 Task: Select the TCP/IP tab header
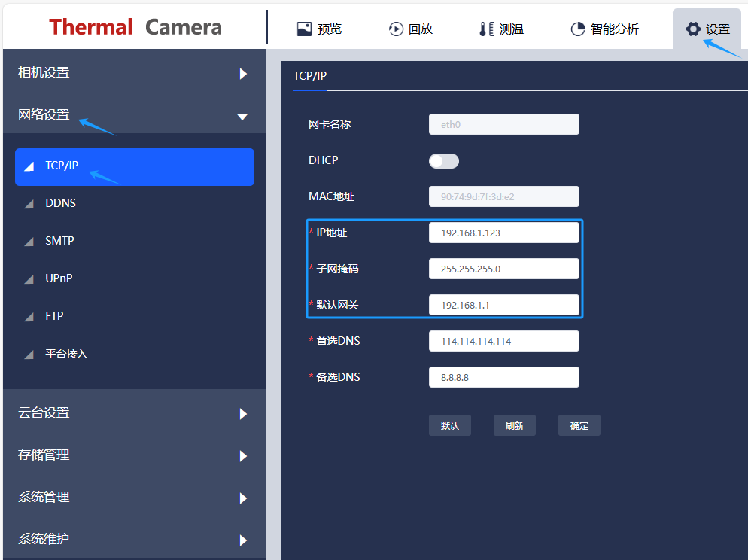click(310, 76)
